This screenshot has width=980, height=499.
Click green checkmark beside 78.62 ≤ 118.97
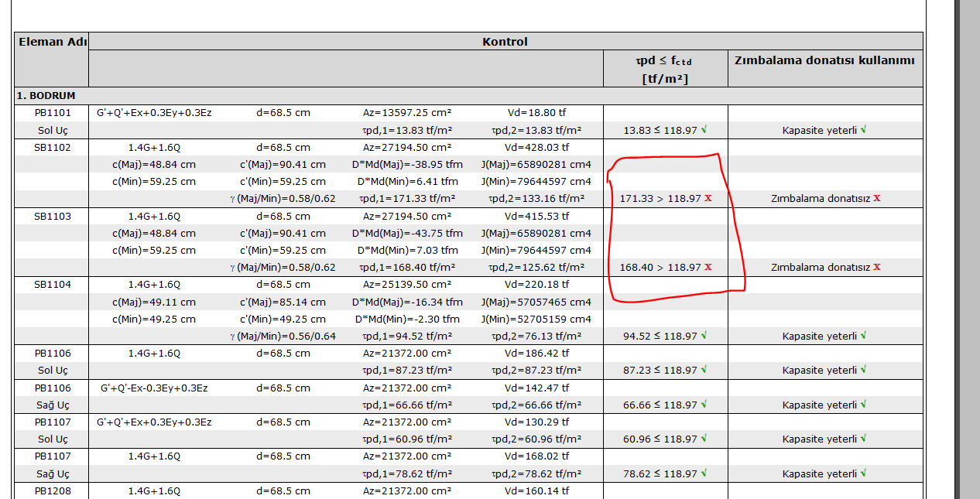tap(704, 473)
